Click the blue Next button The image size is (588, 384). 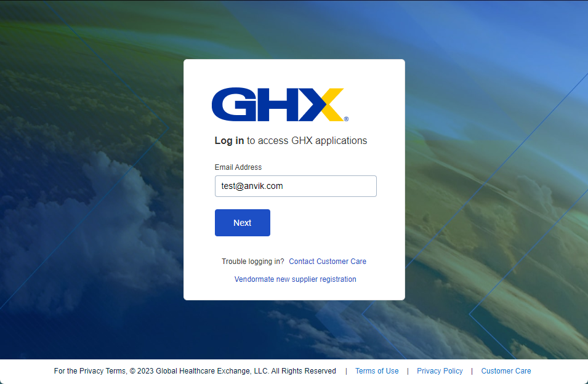(x=242, y=223)
